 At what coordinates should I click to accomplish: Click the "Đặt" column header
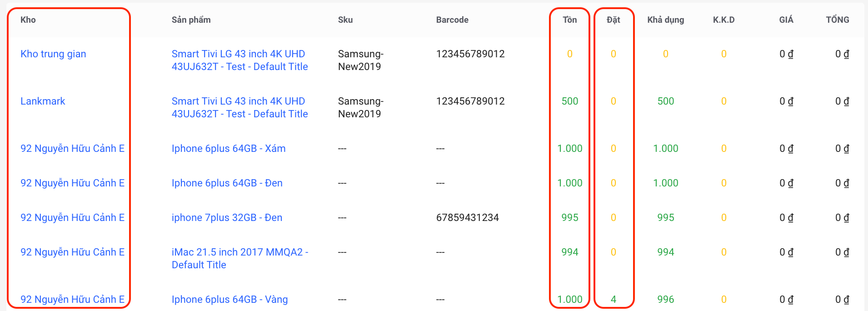pos(613,20)
